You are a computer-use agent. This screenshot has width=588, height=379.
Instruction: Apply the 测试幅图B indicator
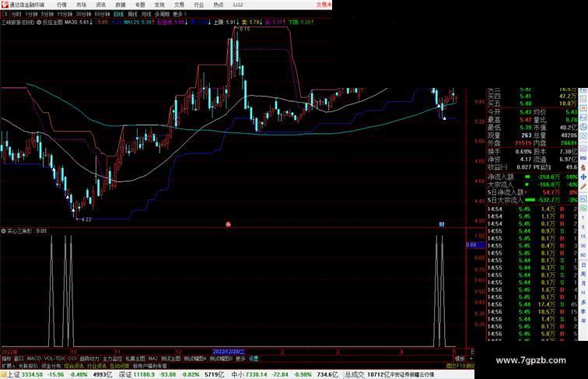221,359
